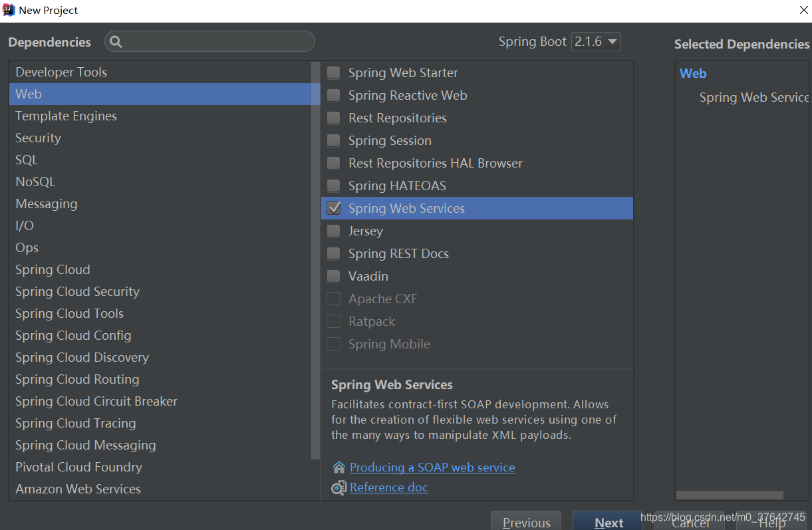Click the Web group in Selected Dependencies
Image resolution: width=812 pixels, height=530 pixels.
(x=693, y=74)
